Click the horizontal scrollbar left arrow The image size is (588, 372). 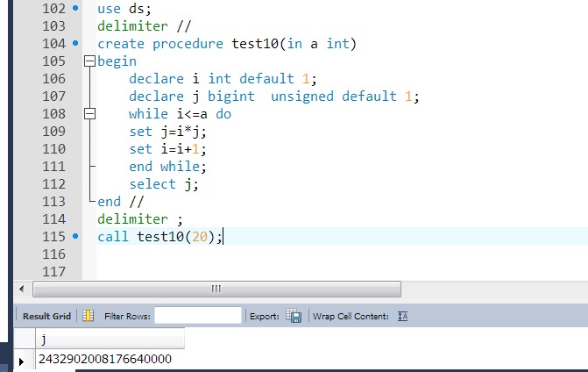[22, 289]
